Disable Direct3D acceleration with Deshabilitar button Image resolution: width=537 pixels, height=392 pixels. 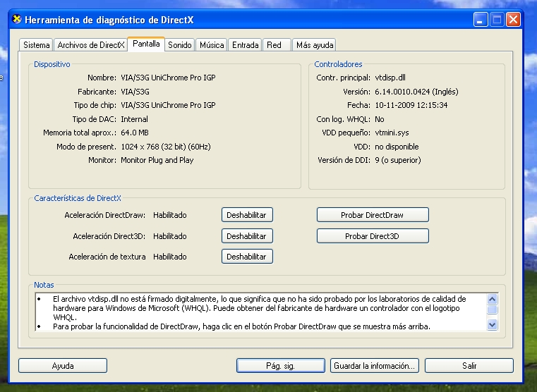pos(247,236)
